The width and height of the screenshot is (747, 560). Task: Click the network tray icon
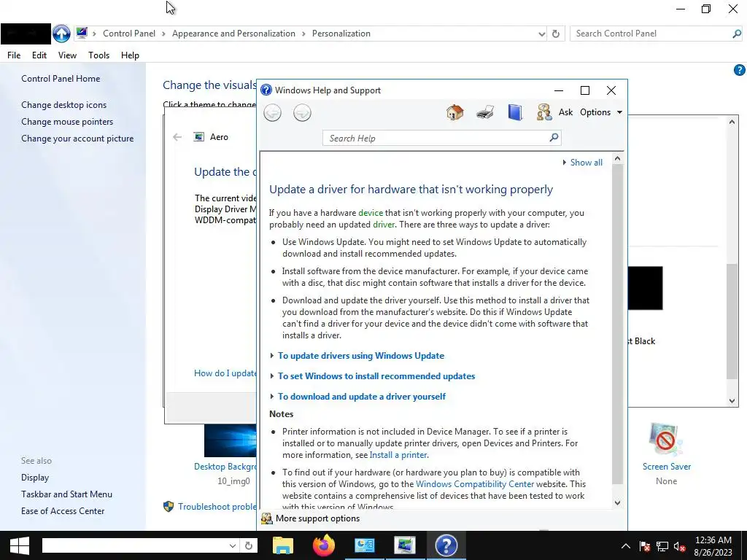coord(662,546)
